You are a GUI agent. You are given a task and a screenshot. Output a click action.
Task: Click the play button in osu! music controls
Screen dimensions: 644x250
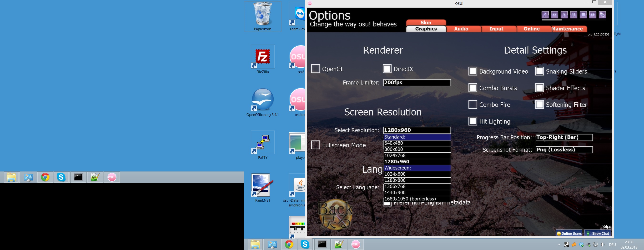564,15
